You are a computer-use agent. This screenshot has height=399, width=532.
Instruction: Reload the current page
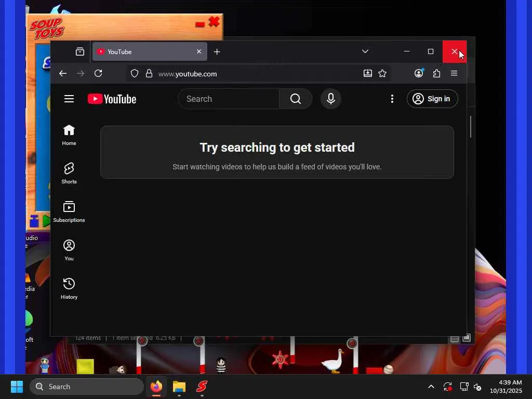[x=98, y=74]
